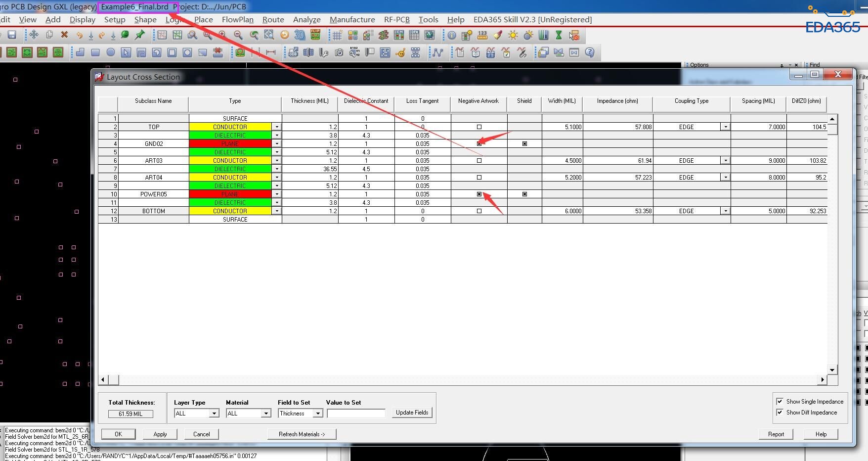Screen dimensions: 868x461
Task: Click the Value to Set input field
Action: (356, 414)
